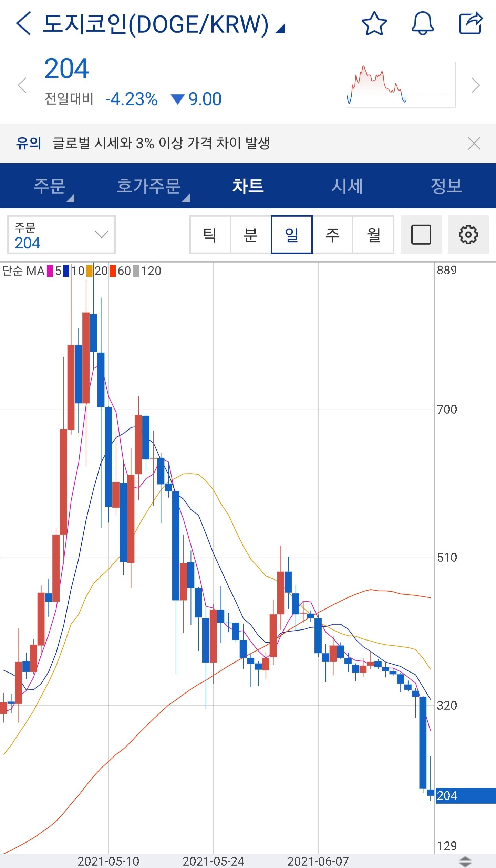Click the 700 price axis label
Image resolution: width=496 pixels, height=868 pixels.
click(447, 410)
